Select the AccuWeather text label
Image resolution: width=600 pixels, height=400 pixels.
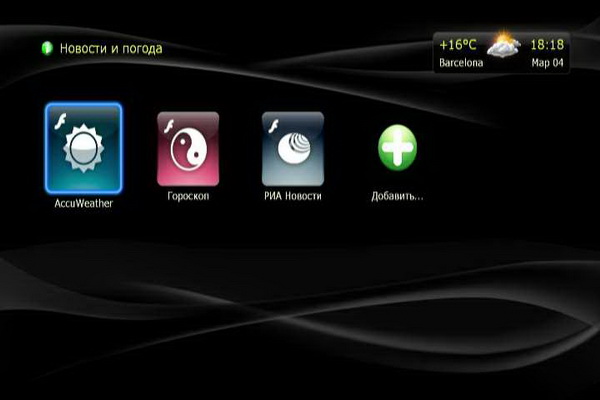83,203
